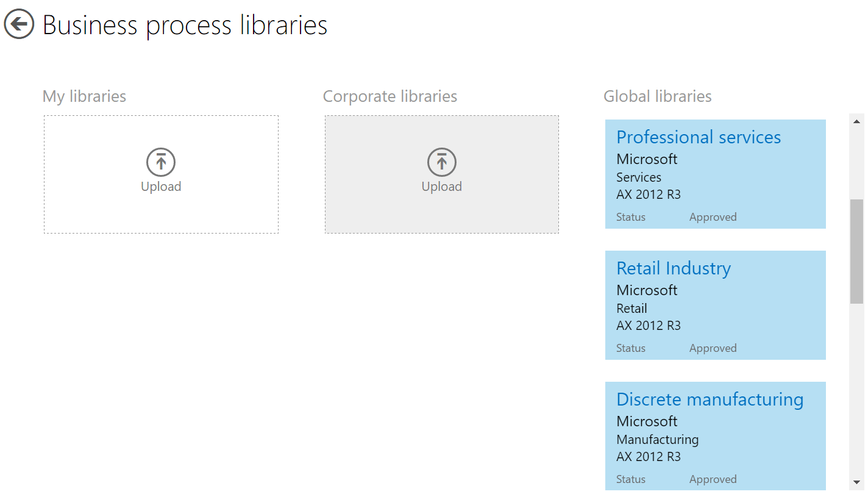Click the circular upload arrow in My libraries
868x497 pixels.
click(x=161, y=162)
